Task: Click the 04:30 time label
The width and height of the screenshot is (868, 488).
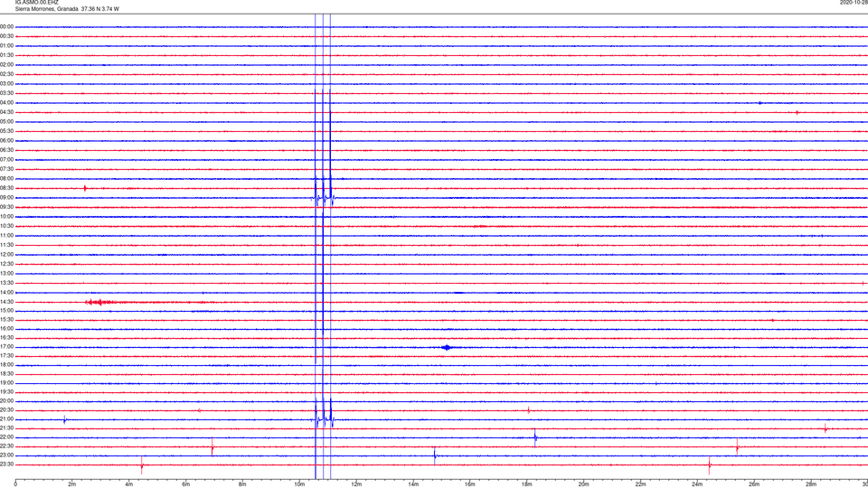Action: [x=6, y=112]
